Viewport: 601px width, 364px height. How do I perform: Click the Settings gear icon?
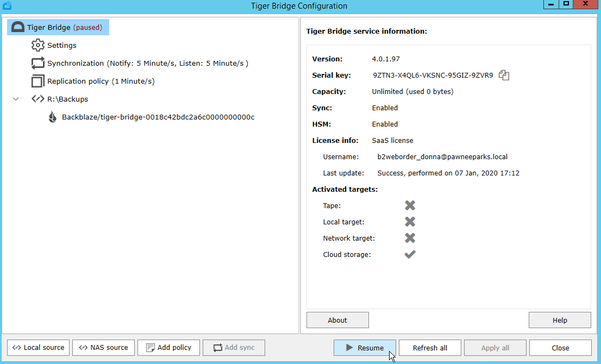coord(37,45)
